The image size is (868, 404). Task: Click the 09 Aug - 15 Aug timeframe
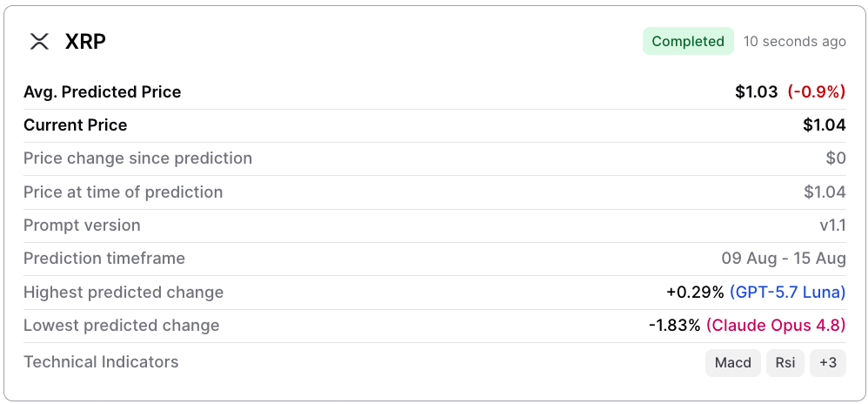784,259
